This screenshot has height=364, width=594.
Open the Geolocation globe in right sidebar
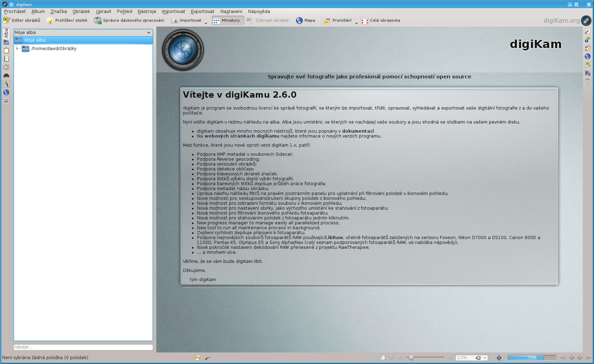(x=588, y=56)
